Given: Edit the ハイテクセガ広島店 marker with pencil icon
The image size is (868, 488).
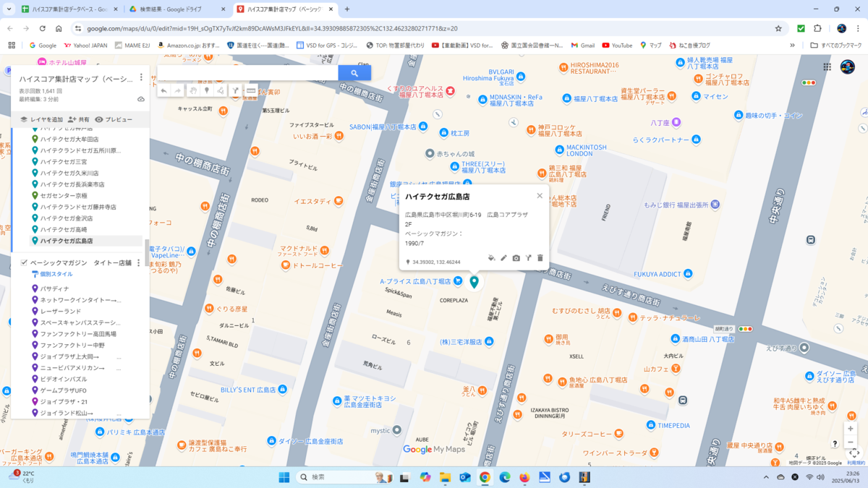Looking at the screenshot, I should (504, 258).
